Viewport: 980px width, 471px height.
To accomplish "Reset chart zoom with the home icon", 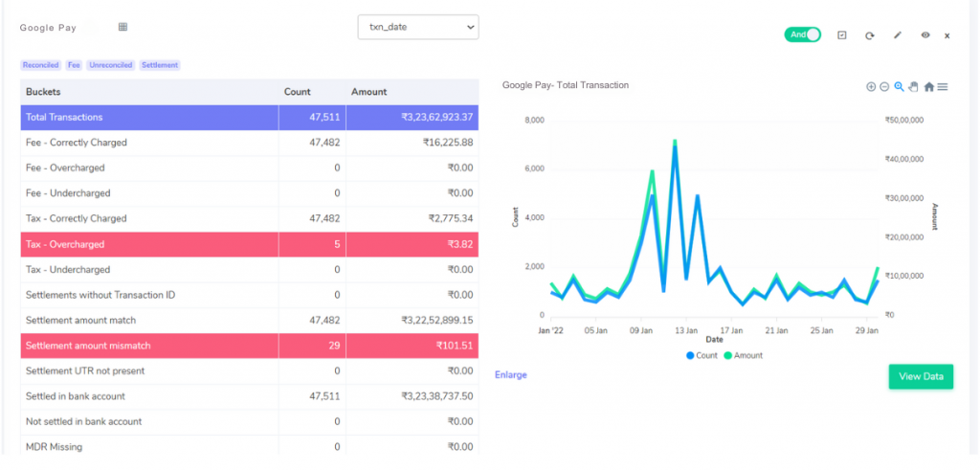I will point(928,87).
